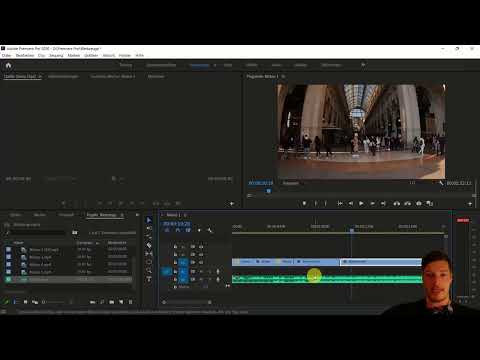Open workspace overflow chevron menu
Image resolution: width=480 pixels, height=360 pixels.
pos(363,65)
